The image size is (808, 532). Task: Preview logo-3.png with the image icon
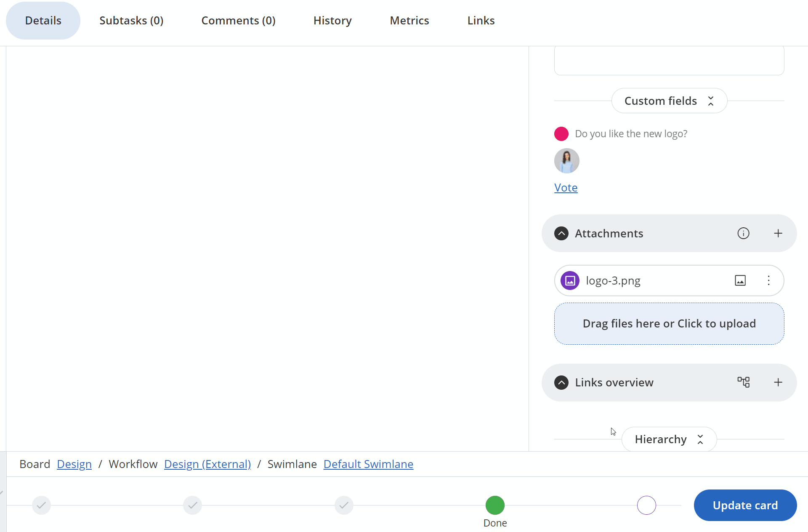740,280
